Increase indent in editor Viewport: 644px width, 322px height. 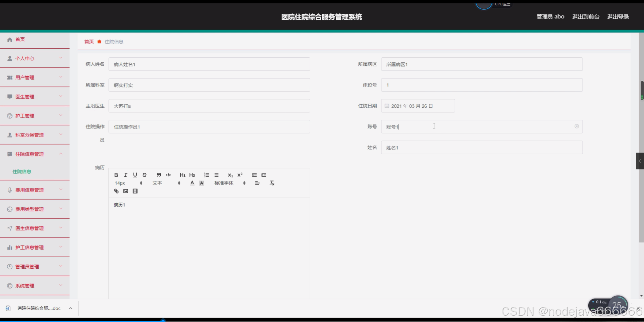coord(264,175)
